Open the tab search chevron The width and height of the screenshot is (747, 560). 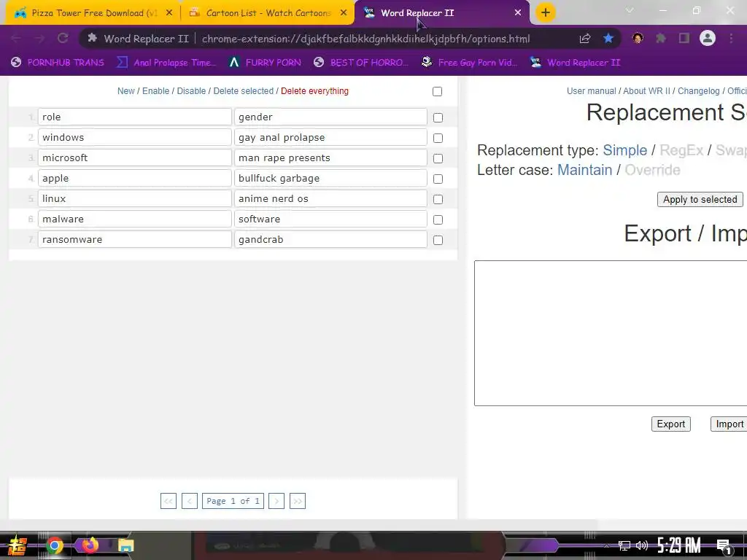click(630, 10)
